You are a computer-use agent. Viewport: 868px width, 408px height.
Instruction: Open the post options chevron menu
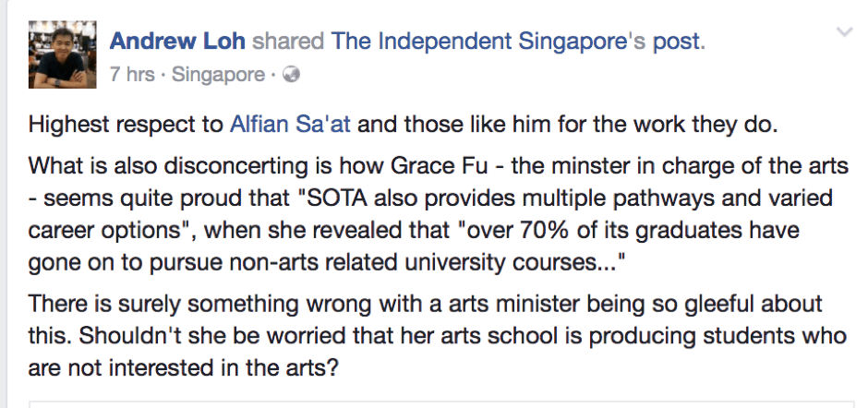844,32
